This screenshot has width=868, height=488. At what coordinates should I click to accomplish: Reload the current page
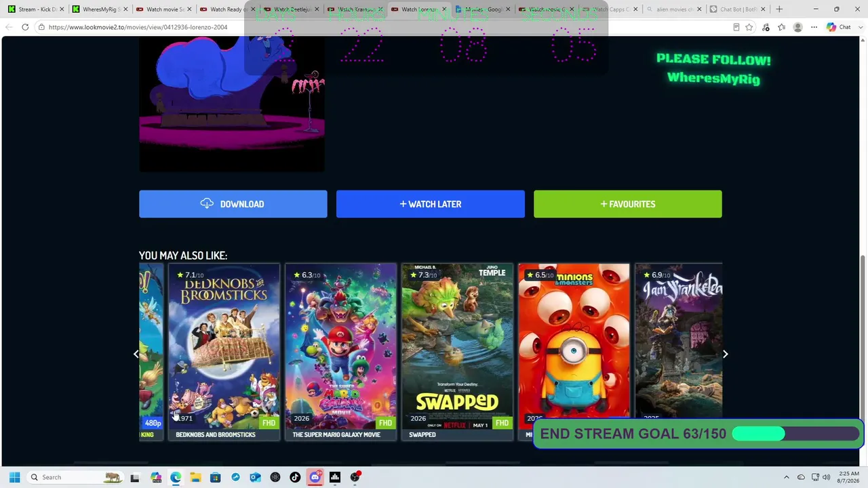click(x=25, y=27)
